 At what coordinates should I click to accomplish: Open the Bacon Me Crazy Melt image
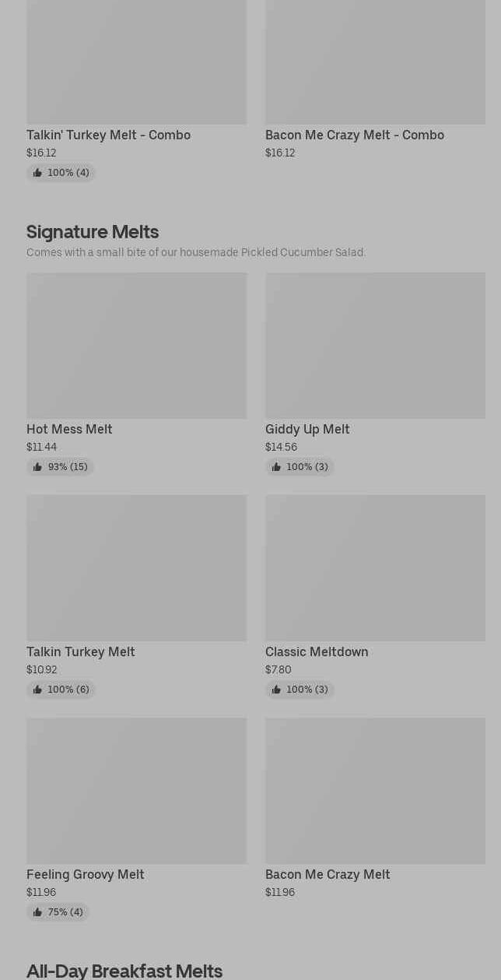[375, 791]
